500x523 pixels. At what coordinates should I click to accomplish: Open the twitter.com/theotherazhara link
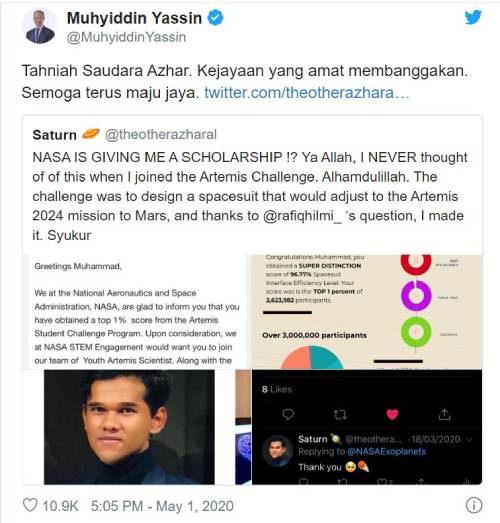pos(307,93)
